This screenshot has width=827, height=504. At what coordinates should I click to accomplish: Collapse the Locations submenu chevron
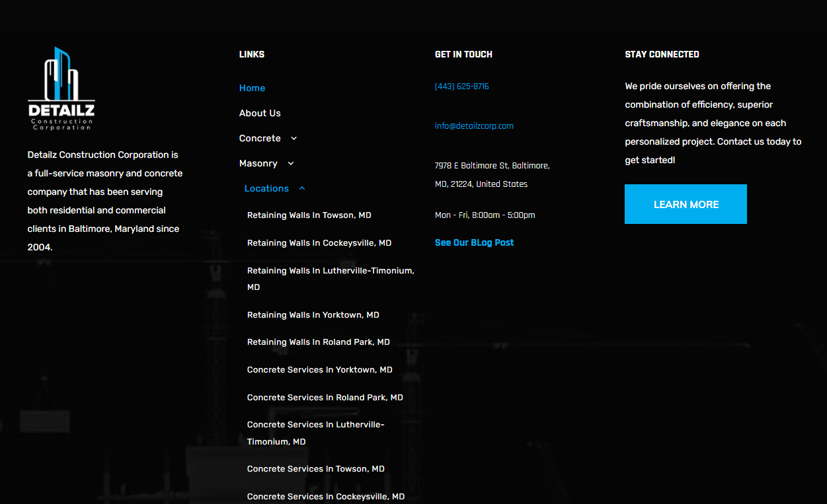click(302, 189)
